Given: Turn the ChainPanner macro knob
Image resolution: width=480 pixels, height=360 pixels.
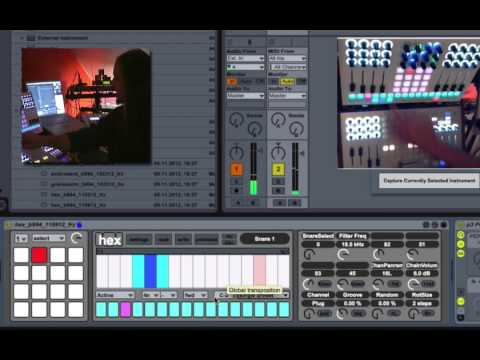Looking at the screenshot, I should tap(378, 284).
